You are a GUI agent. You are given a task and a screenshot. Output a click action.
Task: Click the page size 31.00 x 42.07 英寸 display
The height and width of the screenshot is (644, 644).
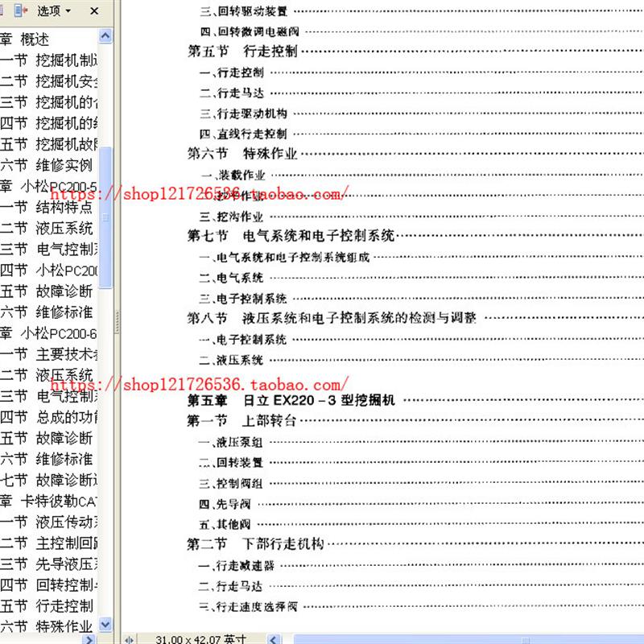200,639
